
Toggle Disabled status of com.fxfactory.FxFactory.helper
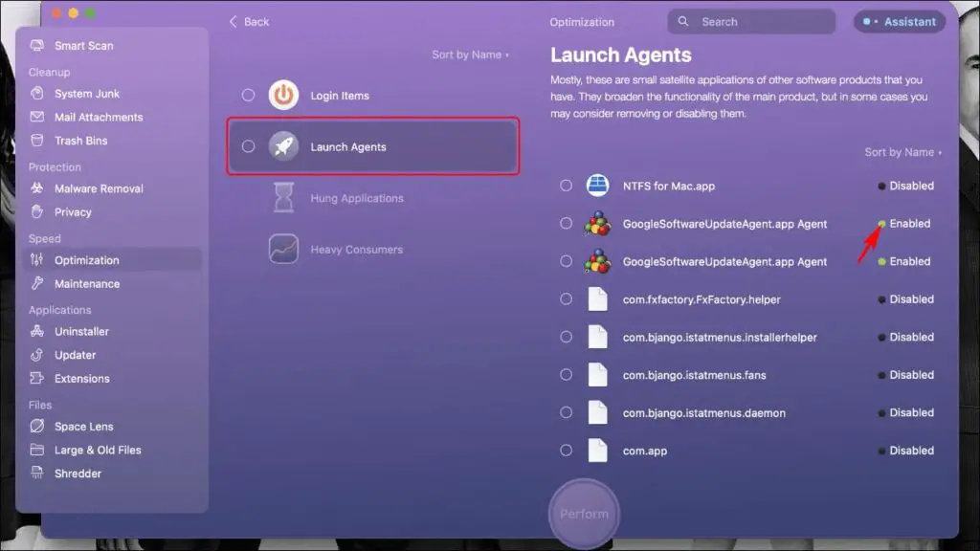click(x=905, y=299)
